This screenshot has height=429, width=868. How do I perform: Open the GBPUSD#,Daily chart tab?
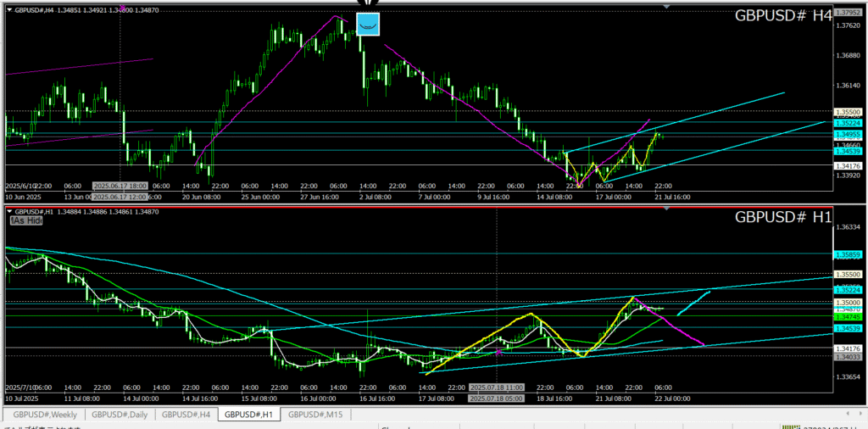tap(118, 415)
